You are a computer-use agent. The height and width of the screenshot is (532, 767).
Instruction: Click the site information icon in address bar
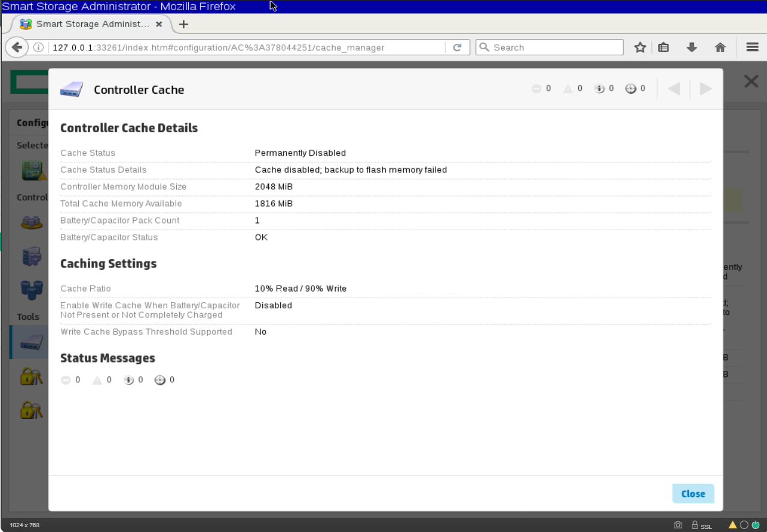(x=39, y=47)
